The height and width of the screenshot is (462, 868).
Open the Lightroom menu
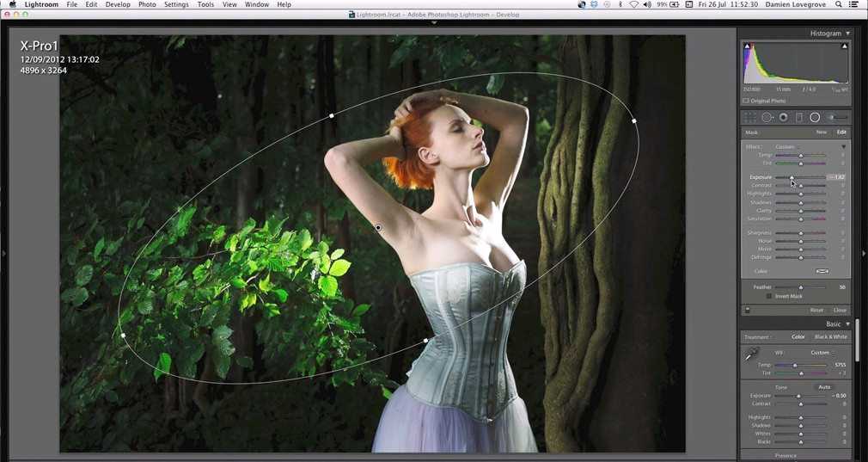pos(41,4)
